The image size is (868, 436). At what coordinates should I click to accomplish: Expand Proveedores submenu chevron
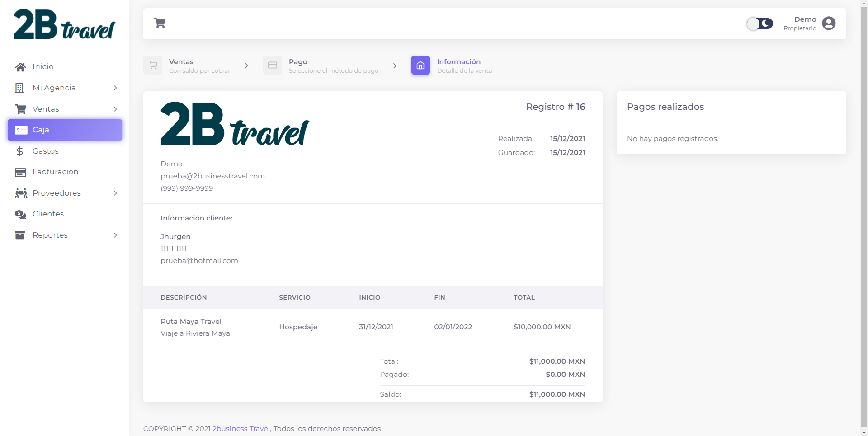pyautogui.click(x=115, y=193)
